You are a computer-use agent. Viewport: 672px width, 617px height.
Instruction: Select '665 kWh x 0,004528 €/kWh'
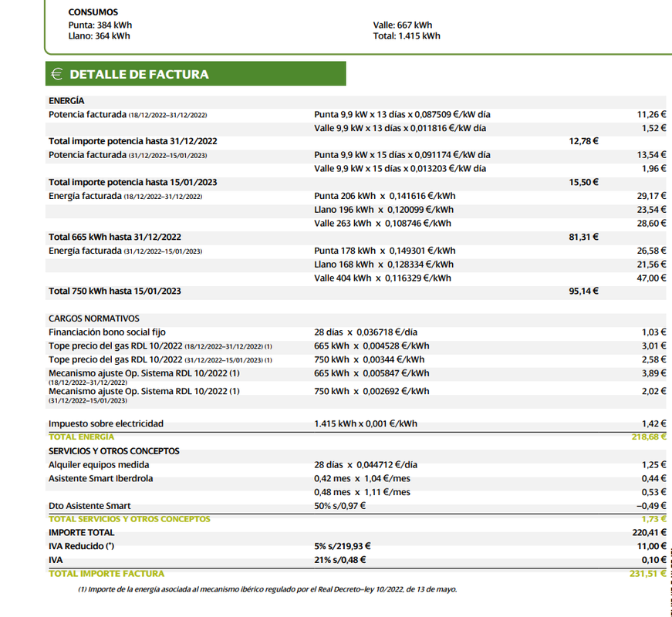click(372, 346)
